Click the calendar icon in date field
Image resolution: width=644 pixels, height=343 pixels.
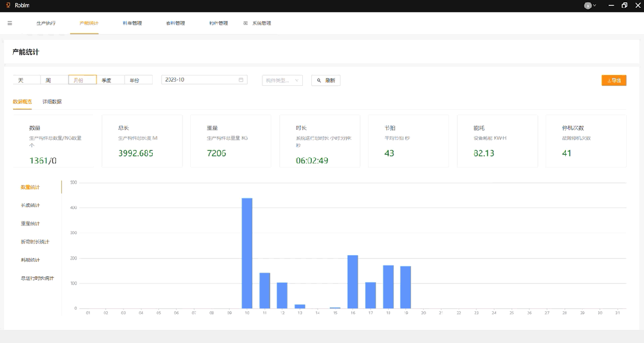click(241, 80)
